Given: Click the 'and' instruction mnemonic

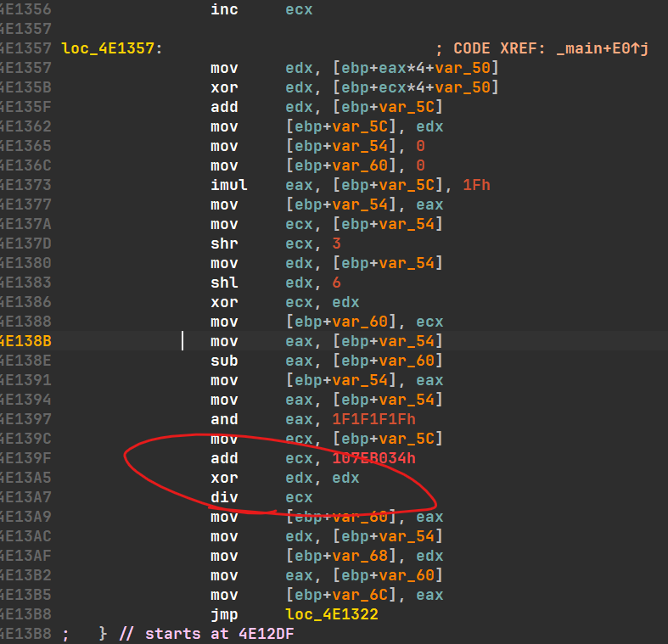Looking at the screenshot, I should (224, 419).
